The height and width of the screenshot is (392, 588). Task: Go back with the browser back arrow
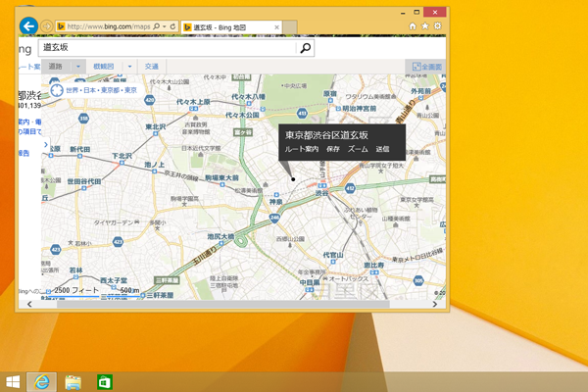point(28,26)
